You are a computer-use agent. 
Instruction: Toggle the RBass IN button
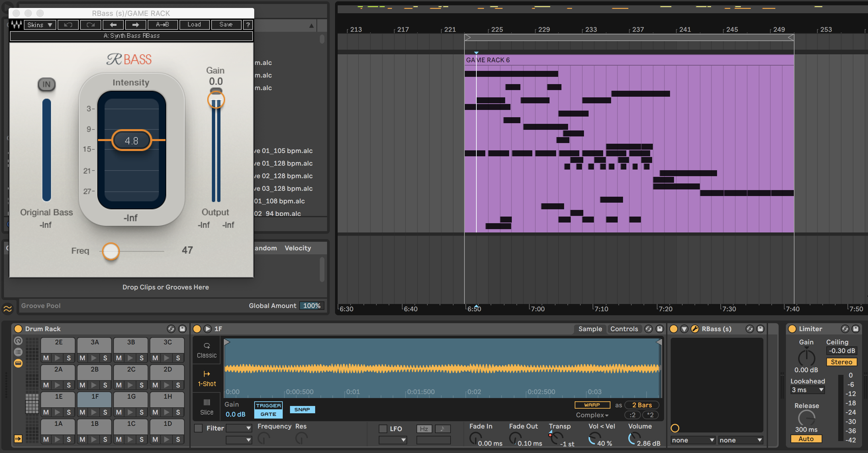pos(46,84)
